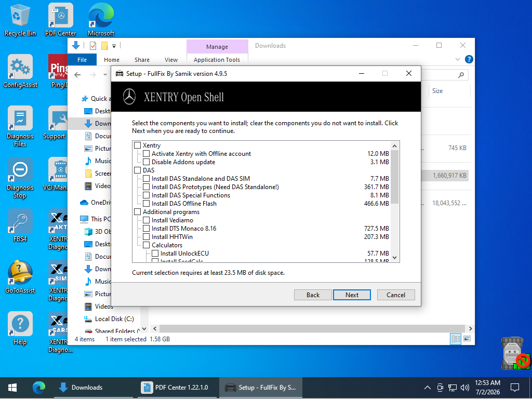Check Install UnlockECU option
The height and width of the screenshot is (399, 532).
pyautogui.click(x=155, y=253)
